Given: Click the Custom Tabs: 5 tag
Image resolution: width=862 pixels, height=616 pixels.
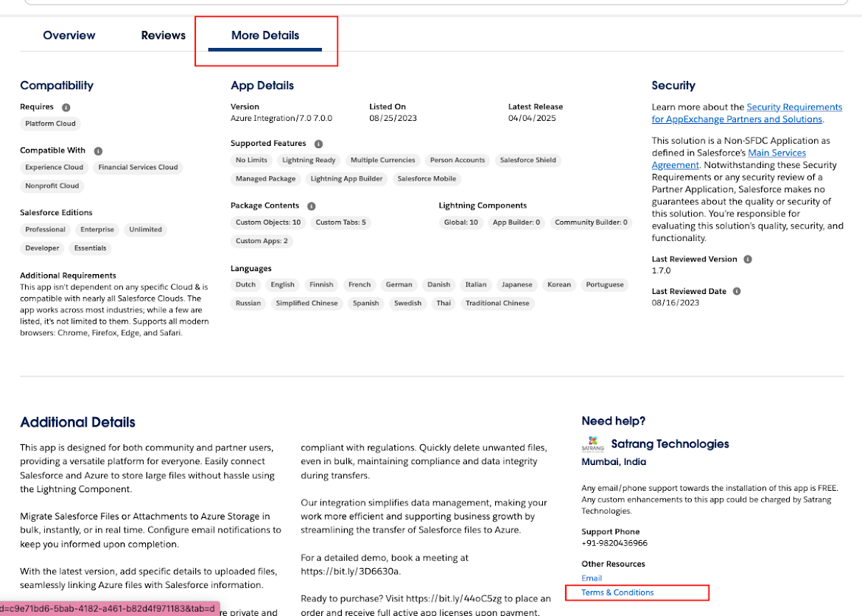Looking at the screenshot, I should tap(341, 223).
